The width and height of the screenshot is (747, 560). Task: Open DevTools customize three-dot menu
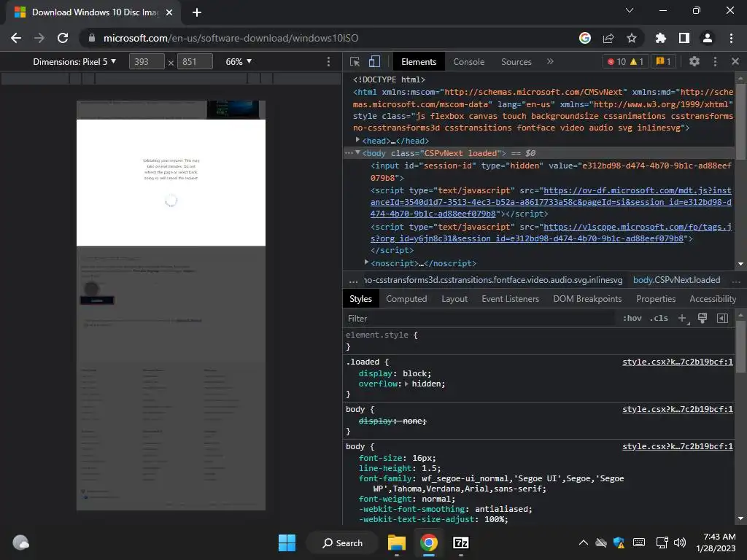click(715, 61)
